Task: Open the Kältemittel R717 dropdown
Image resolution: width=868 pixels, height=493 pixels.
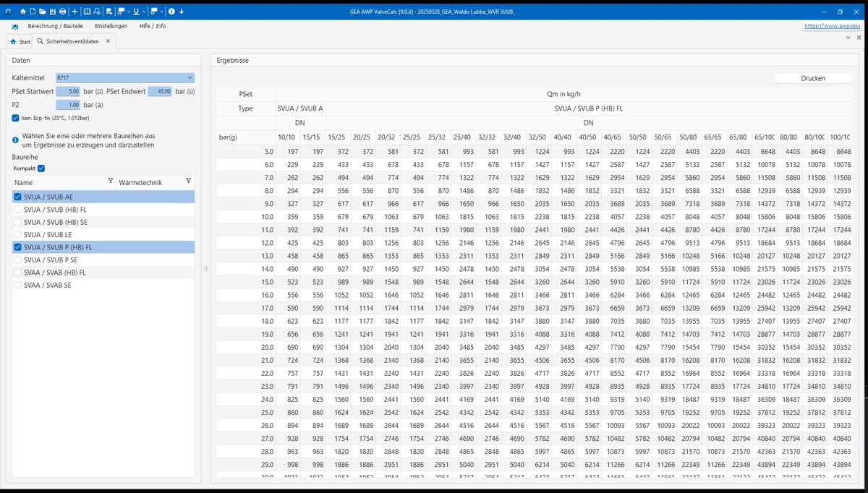Action: click(x=124, y=78)
